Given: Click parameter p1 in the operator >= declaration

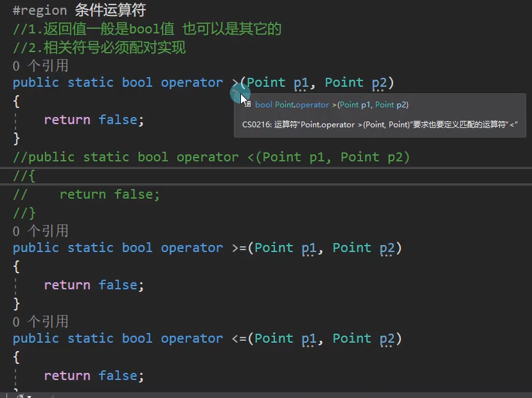Looking at the screenshot, I should coord(309,248).
